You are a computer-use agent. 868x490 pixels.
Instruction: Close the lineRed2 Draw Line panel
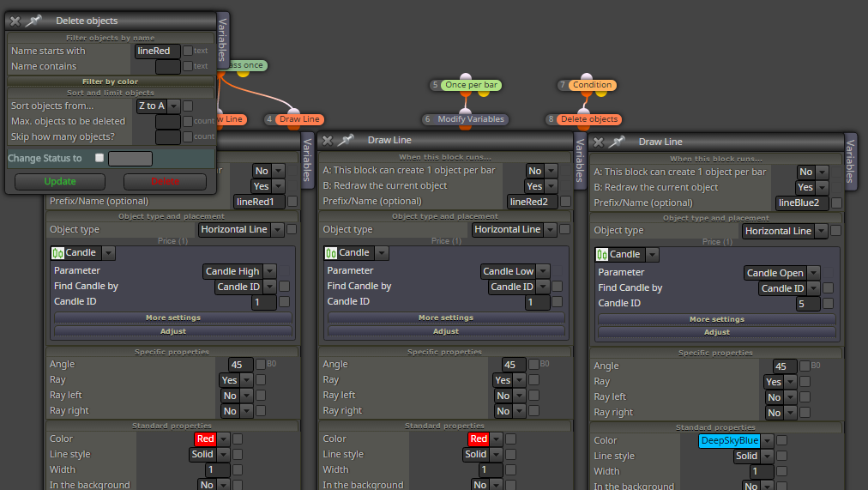point(327,141)
